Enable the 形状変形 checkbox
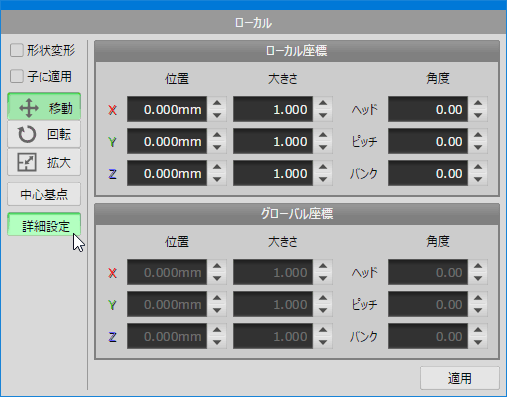The image size is (507, 397). tap(17, 51)
